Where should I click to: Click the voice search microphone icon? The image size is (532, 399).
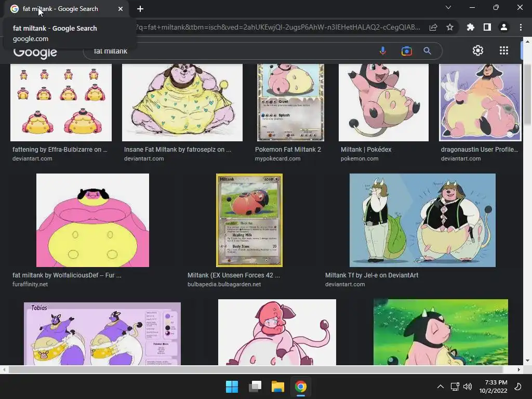383,51
